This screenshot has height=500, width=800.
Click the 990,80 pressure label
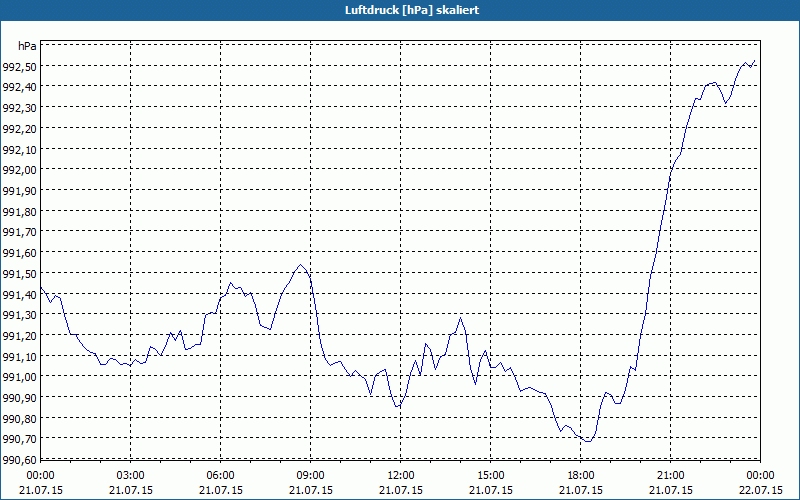(19, 419)
